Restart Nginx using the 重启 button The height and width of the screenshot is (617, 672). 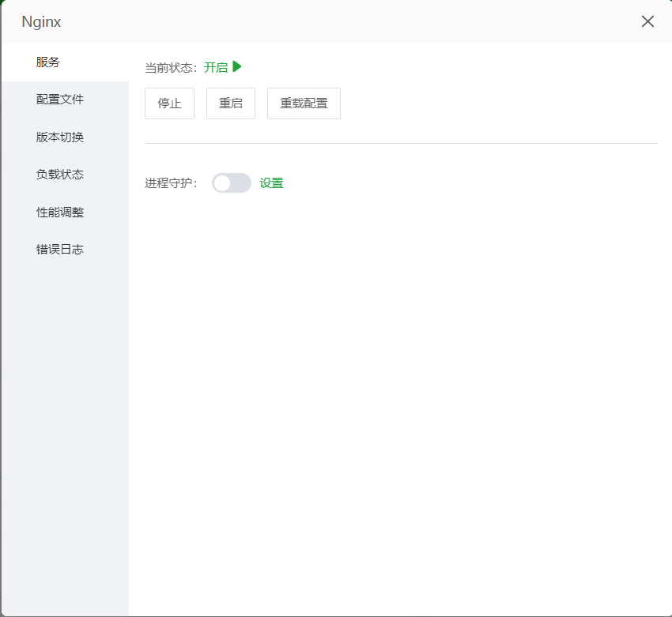230,103
